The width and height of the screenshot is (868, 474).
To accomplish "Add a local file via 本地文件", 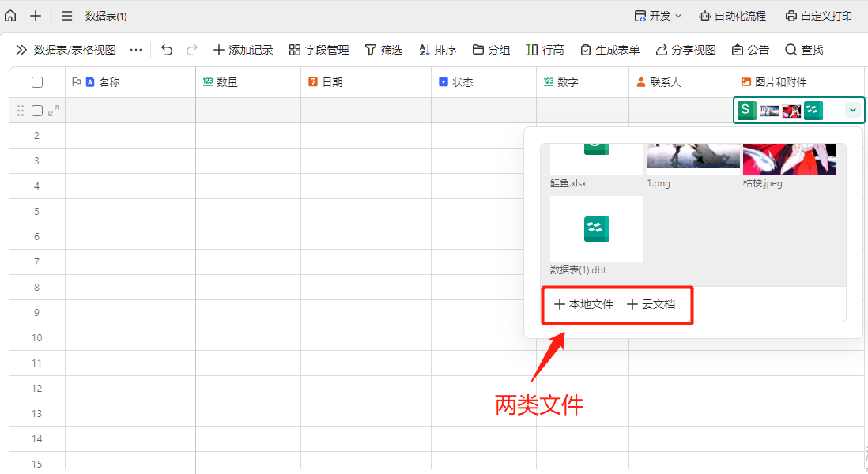I will [x=583, y=304].
